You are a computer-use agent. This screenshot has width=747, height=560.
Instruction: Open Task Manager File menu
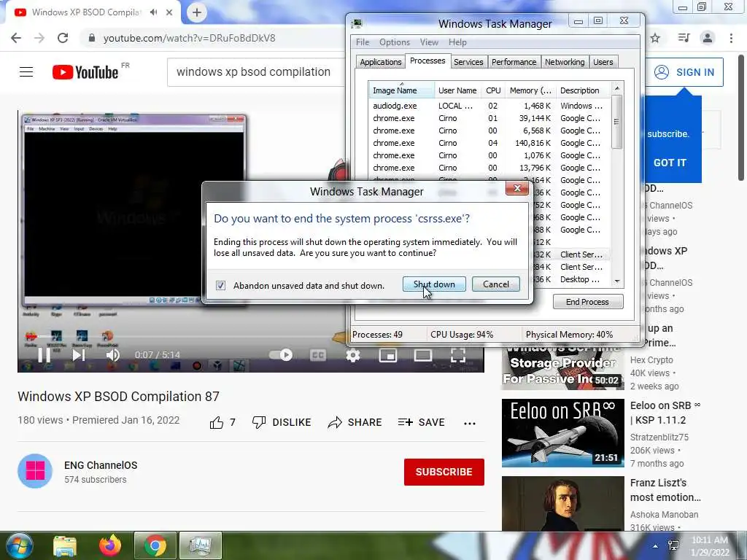pos(363,42)
